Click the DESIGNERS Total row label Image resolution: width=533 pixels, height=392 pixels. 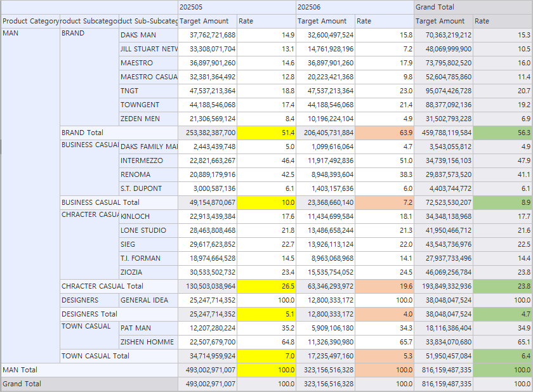tap(119, 314)
